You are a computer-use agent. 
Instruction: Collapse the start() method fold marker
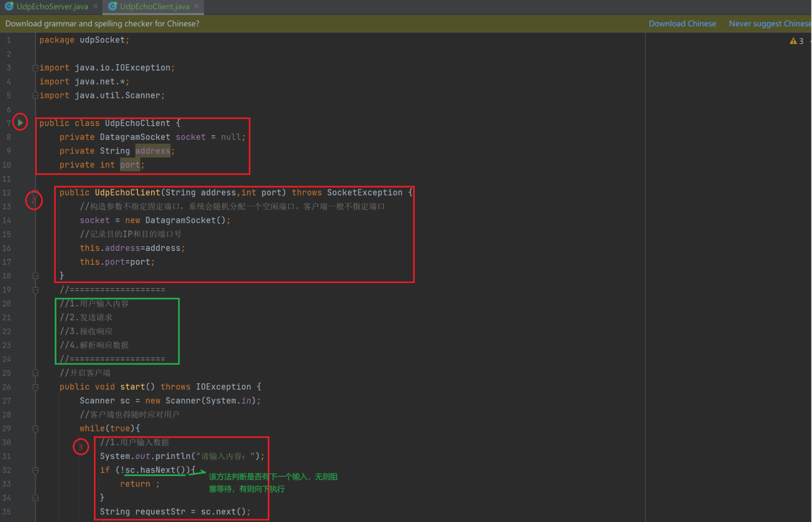pyautogui.click(x=36, y=387)
